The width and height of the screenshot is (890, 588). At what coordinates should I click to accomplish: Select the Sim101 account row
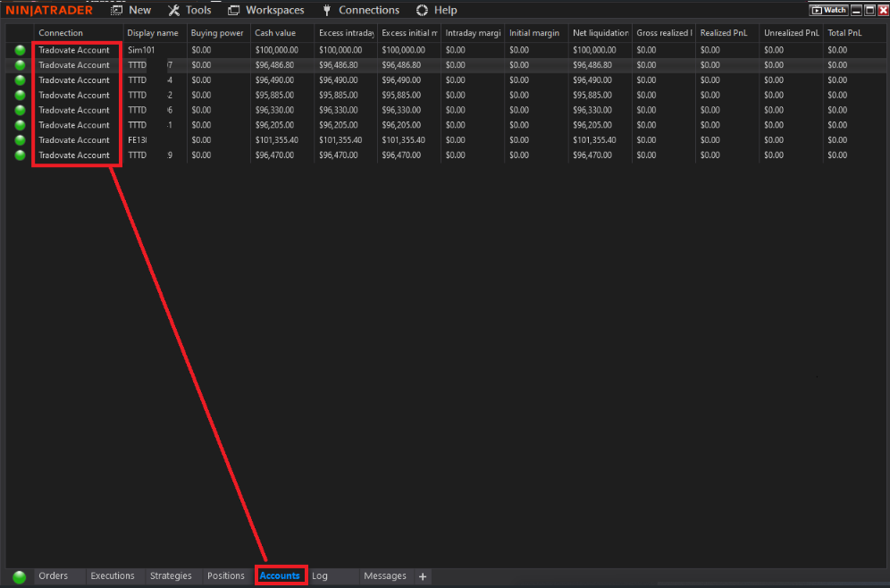click(445, 50)
